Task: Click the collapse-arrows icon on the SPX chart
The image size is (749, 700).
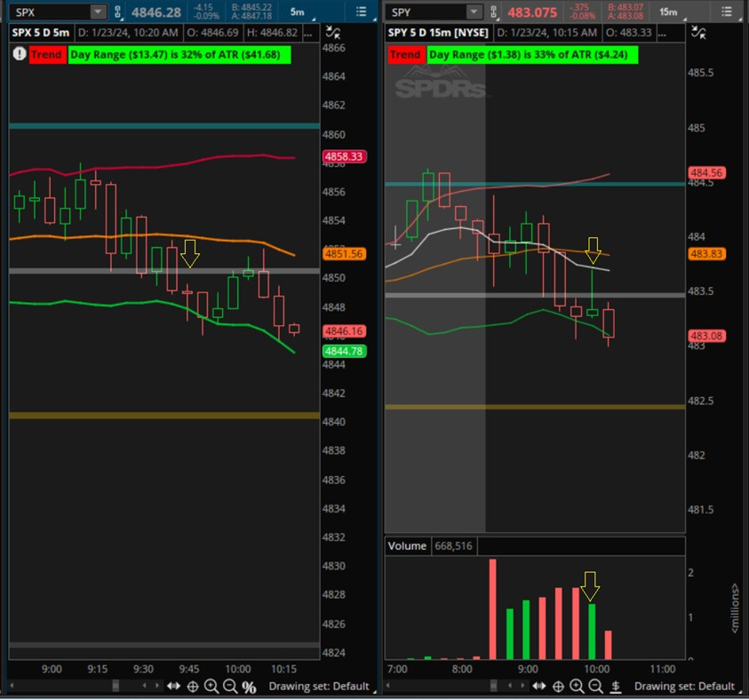Action: (332, 33)
